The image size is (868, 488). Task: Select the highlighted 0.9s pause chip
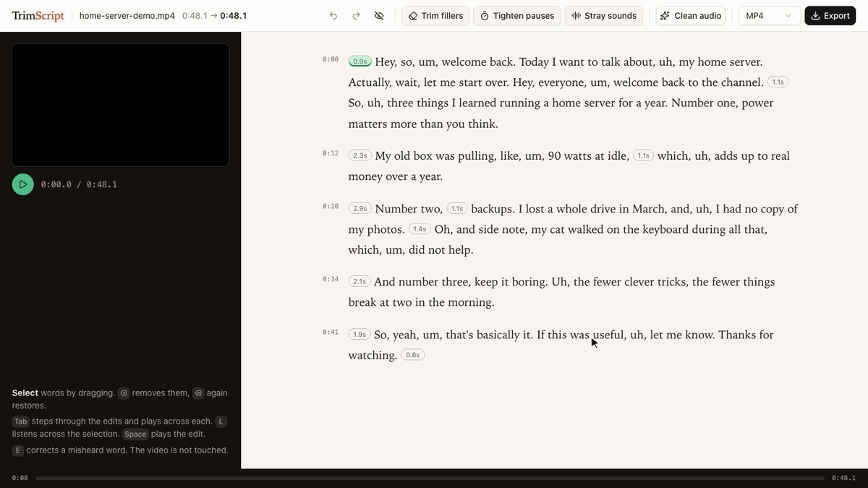coord(360,62)
